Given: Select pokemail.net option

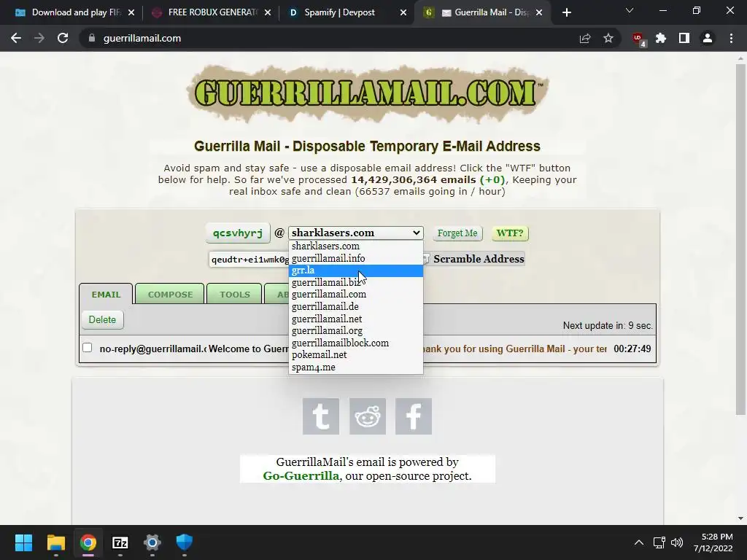Looking at the screenshot, I should click(355, 355).
